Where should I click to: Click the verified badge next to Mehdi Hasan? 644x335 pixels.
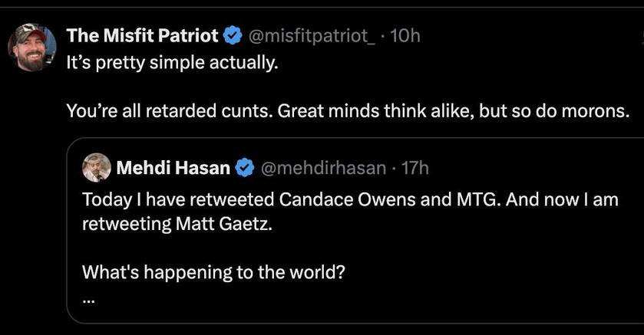[245, 166]
